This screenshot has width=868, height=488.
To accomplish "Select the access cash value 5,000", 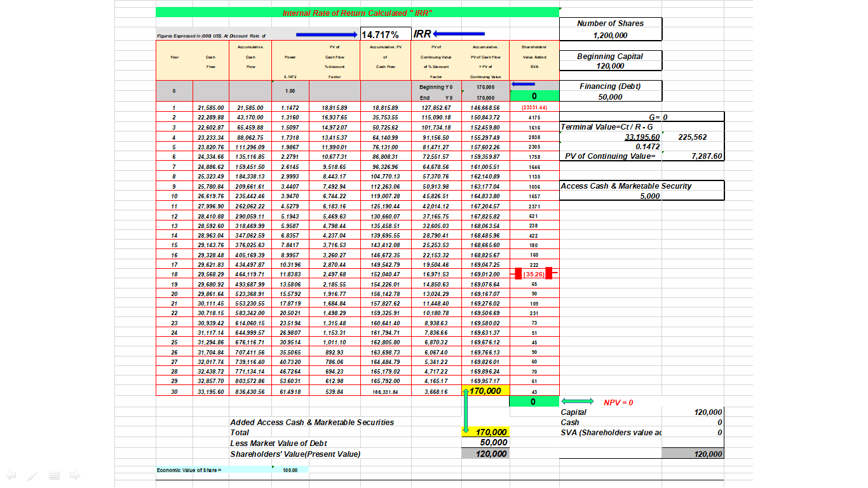I will click(x=649, y=196).
